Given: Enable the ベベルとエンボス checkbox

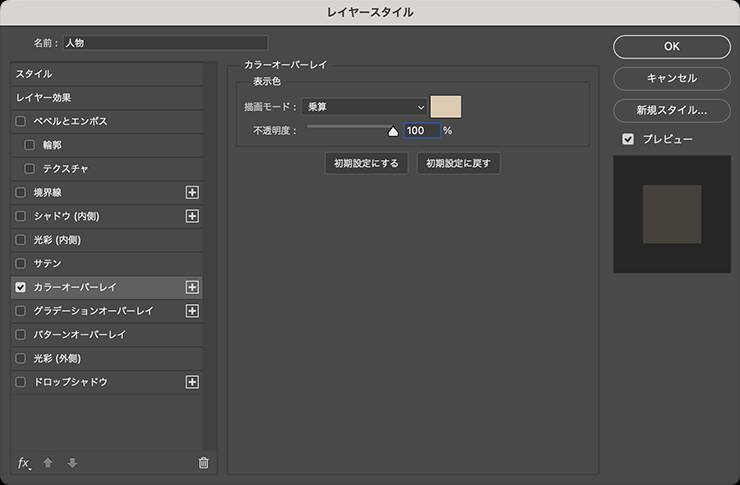Looking at the screenshot, I should pos(21,121).
